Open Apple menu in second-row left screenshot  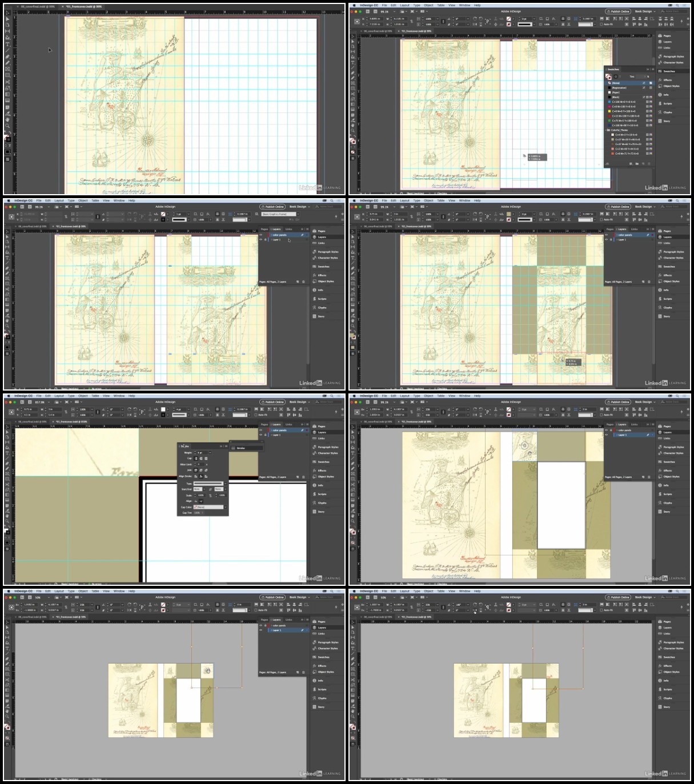(x=9, y=200)
